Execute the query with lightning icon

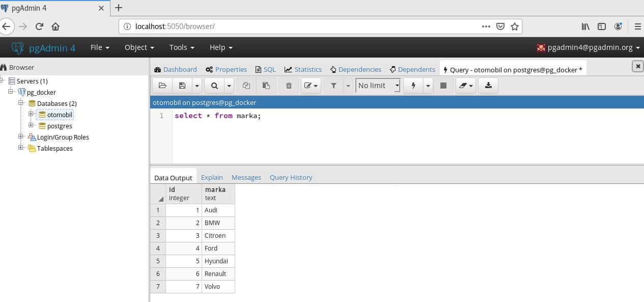pyautogui.click(x=413, y=86)
